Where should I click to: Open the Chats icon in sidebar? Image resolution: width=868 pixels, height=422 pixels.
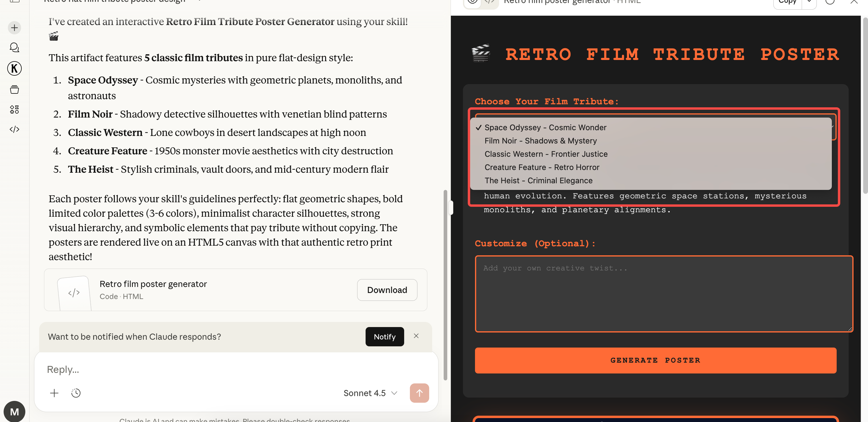[x=14, y=48]
